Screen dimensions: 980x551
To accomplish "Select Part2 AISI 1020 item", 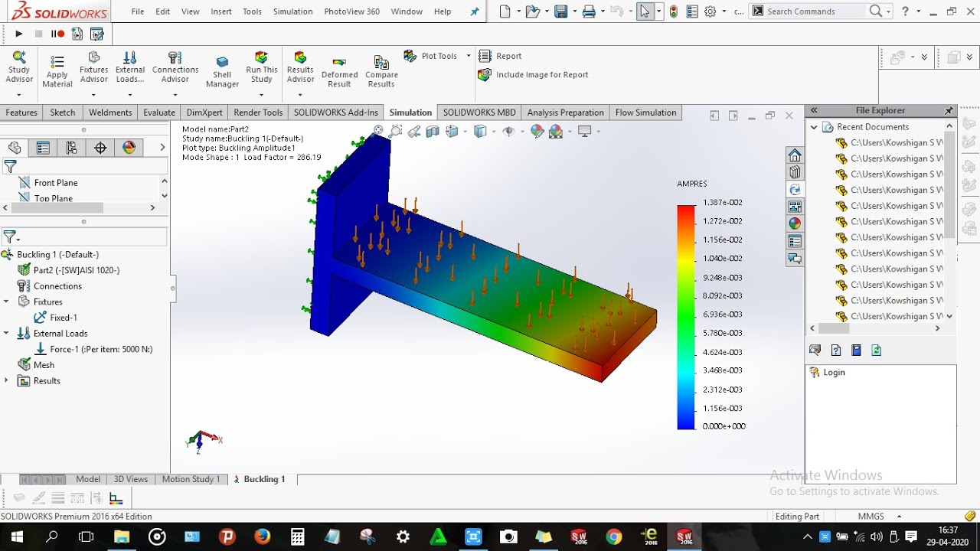I will pyautogui.click(x=68, y=270).
